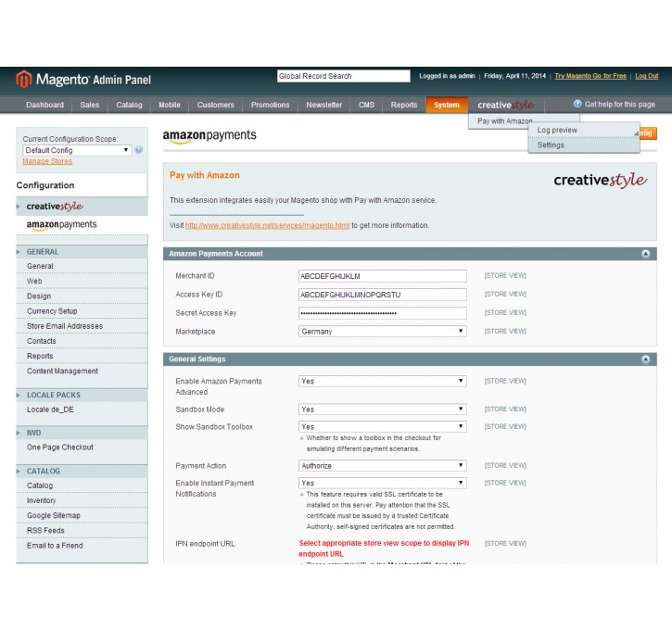Click the Manage Stores link
Image resolution: width=672 pixels, height=630 pixels.
point(47,161)
